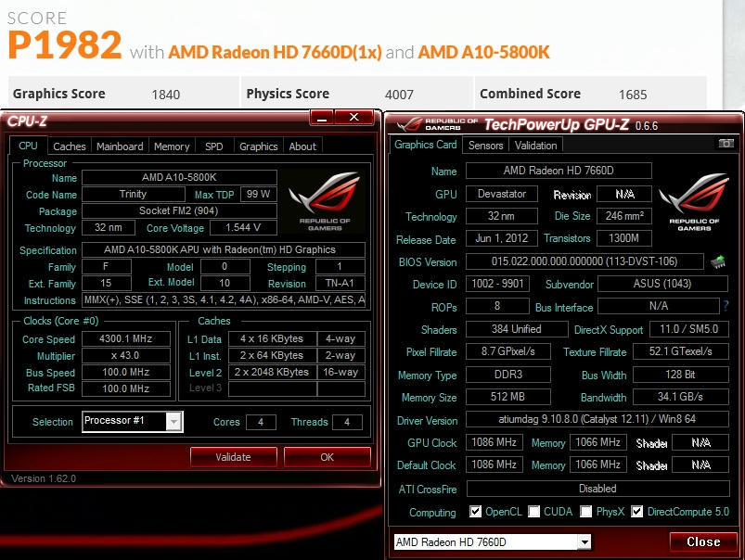This screenshot has height=560, width=745.
Task: Click the GPU field Devastator
Action: click(502, 194)
